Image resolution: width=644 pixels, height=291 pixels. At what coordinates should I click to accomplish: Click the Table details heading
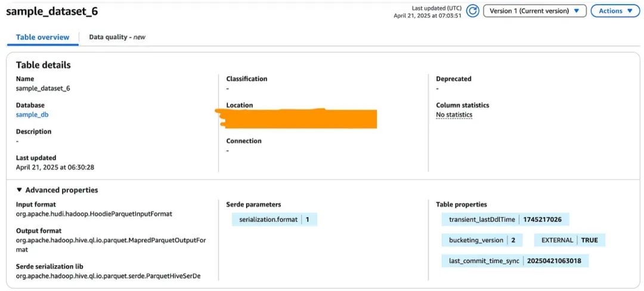coord(43,65)
